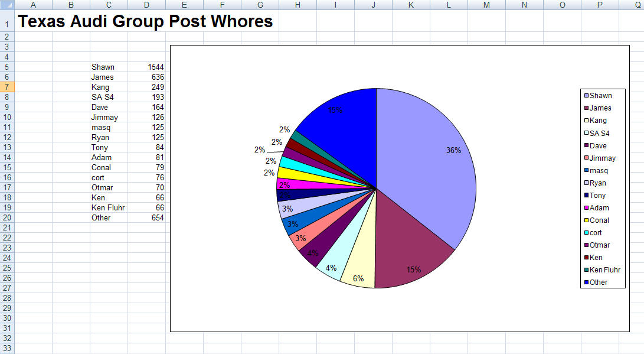Click the bright blue Other pie slice

pos(349,136)
